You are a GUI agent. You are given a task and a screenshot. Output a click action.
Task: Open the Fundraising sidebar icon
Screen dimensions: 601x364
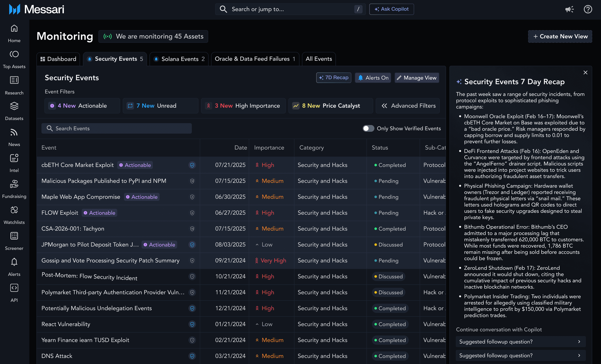(14, 184)
